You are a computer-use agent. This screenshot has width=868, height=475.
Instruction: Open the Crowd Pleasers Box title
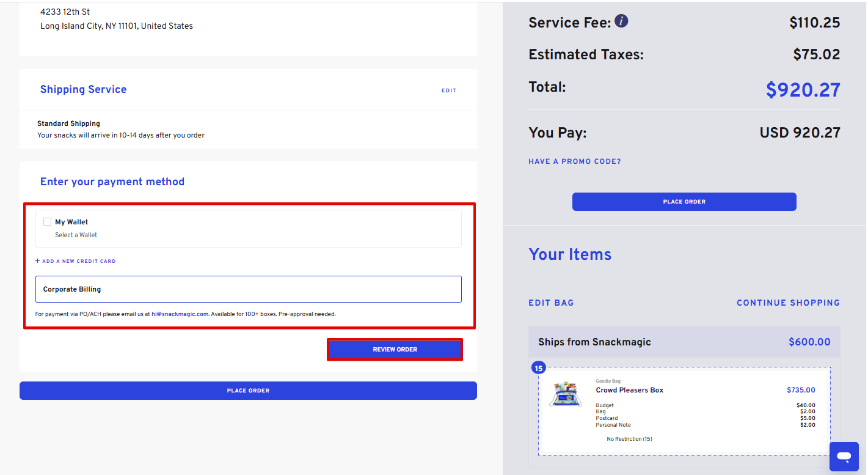tap(629, 390)
